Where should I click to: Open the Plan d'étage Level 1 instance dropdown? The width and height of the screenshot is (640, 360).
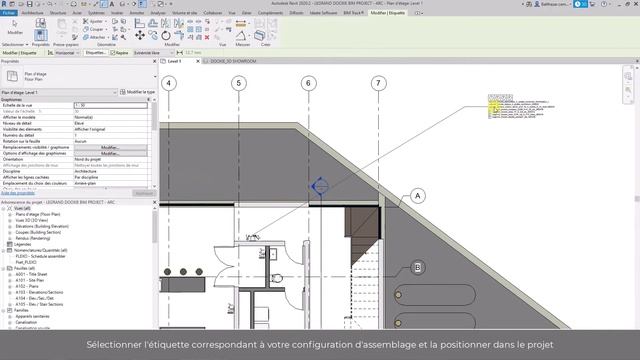click(x=59, y=92)
